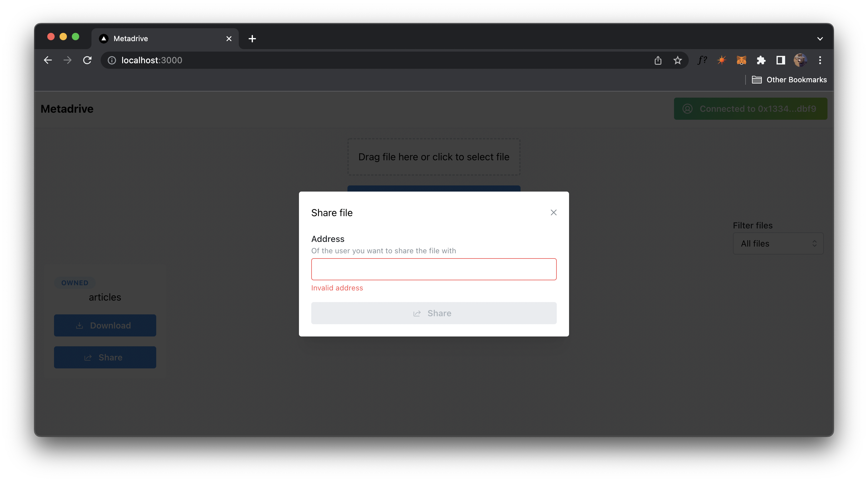Expand the tab search chevron
Viewport: 868px width, 482px height.
click(x=820, y=39)
